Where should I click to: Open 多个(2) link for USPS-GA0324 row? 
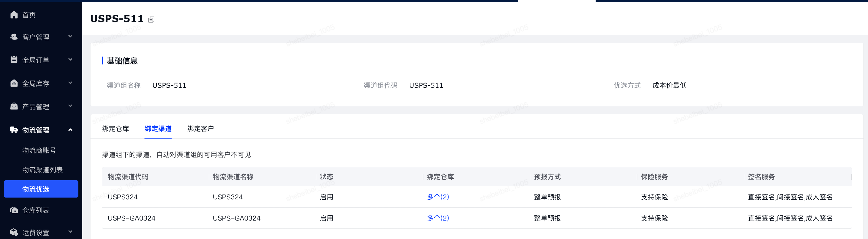(x=438, y=218)
